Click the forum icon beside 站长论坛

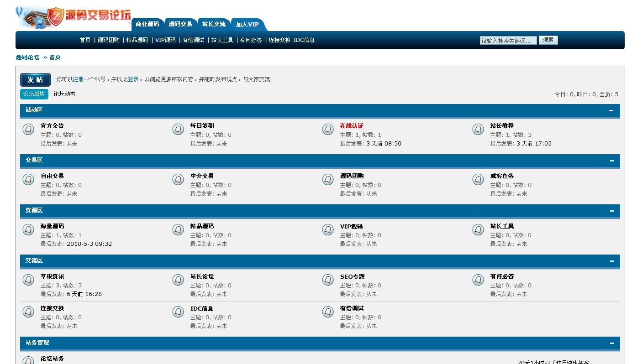(x=178, y=280)
